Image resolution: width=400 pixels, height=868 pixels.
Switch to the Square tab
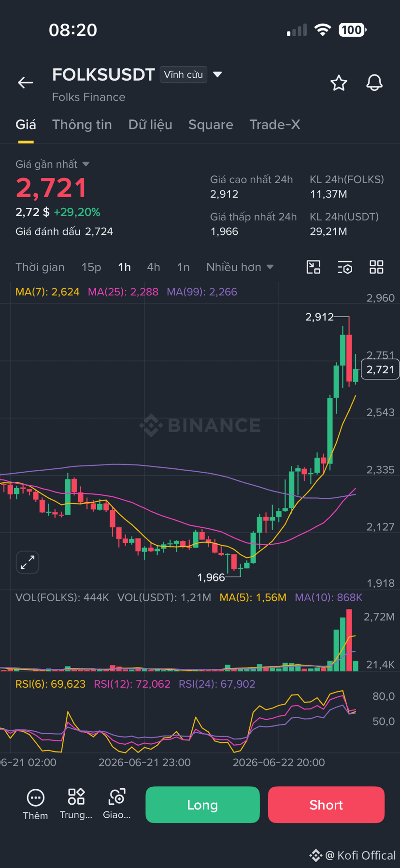tap(211, 125)
